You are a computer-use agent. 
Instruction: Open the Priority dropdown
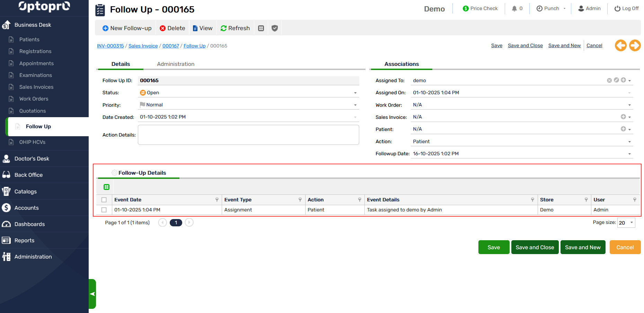click(355, 105)
